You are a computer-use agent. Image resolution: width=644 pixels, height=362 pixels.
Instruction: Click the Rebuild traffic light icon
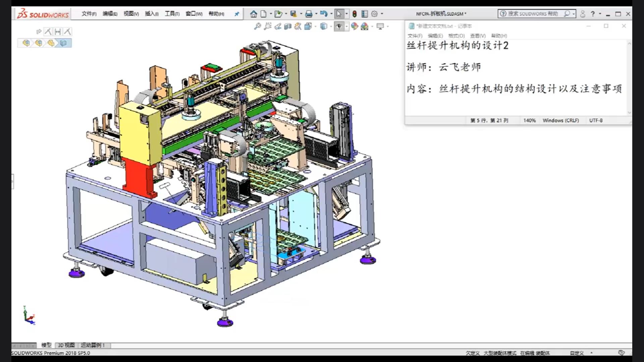(355, 14)
